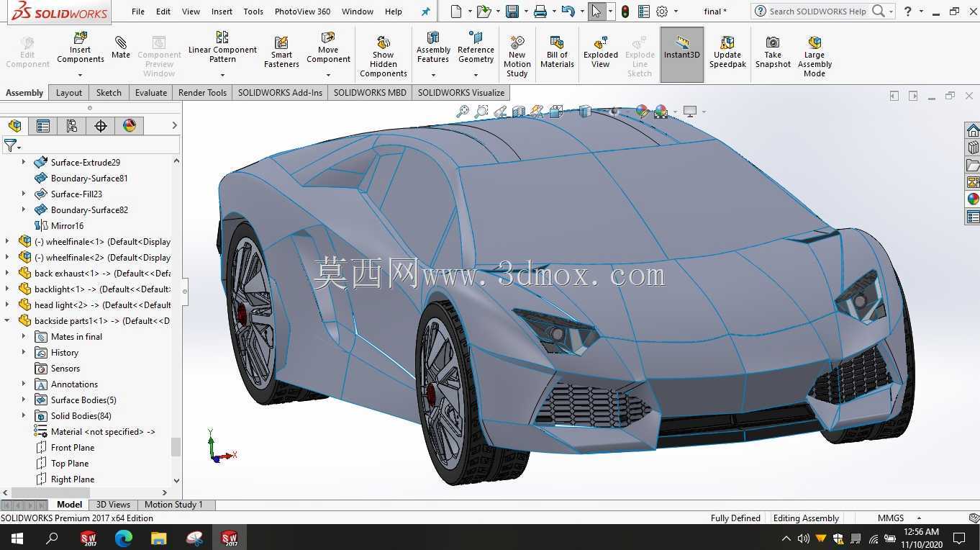The width and height of the screenshot is (980, 550).
Task: Switch to the Sketch tab
Action: 109,93
